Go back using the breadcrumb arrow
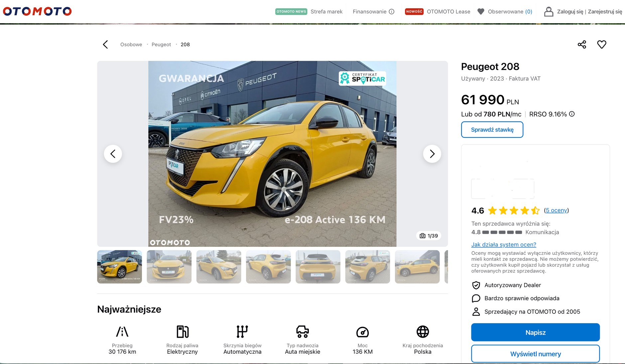 105,45
